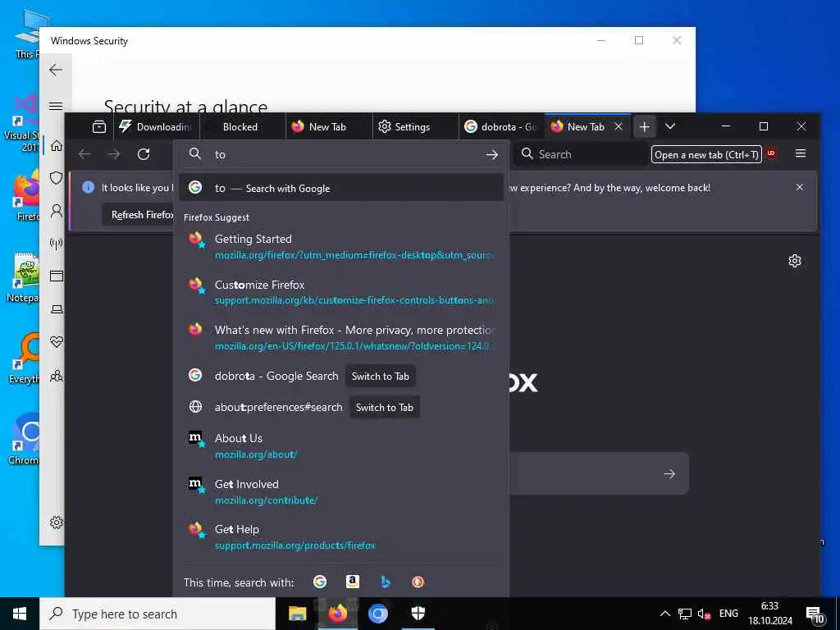Switch to the Settings tab
The height and width of the screenshot is (630, 840).
pyautogui.click(x=415, y=127)
